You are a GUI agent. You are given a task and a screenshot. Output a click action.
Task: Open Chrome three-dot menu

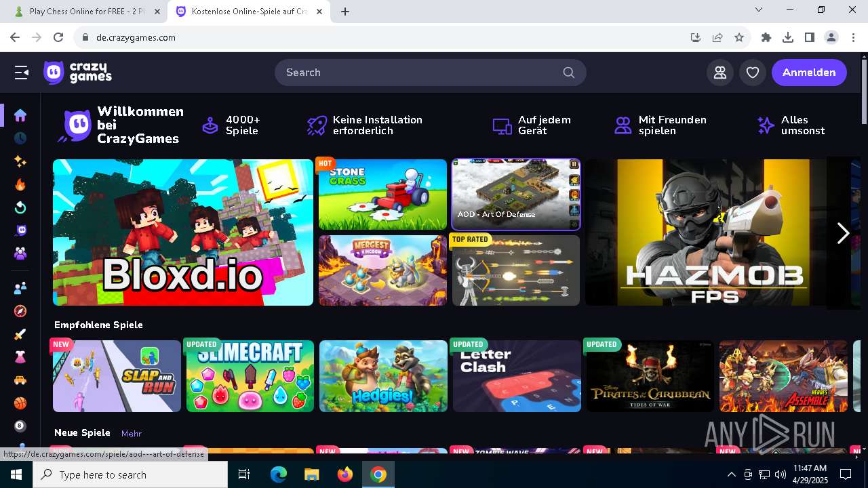pyautogui.click(x=853, y=37)
